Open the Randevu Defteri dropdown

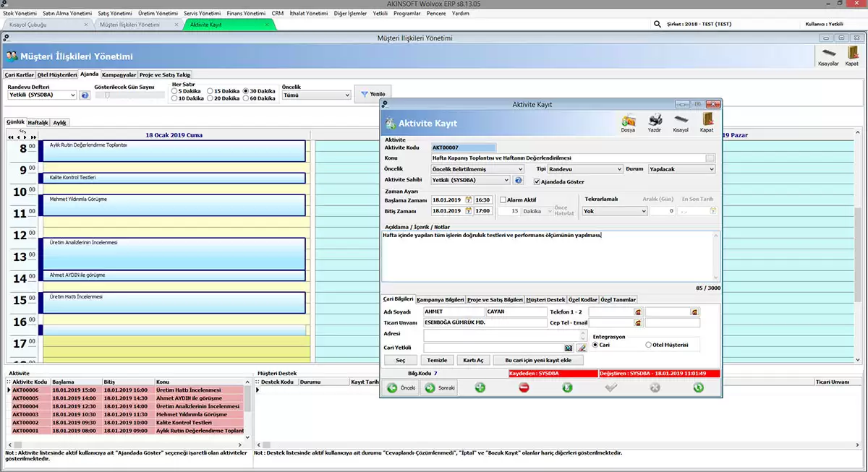tap(43, 95)
